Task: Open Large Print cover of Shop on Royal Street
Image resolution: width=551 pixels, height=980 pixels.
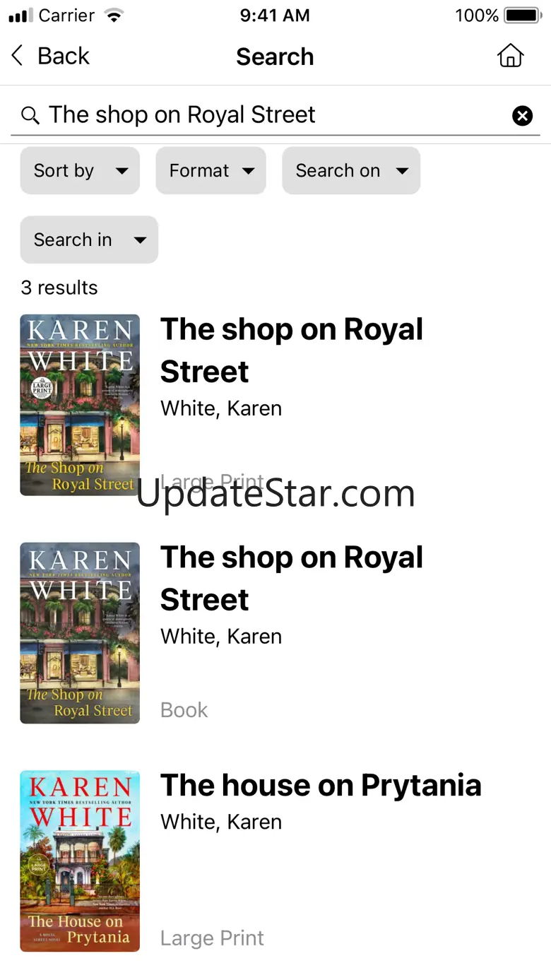Action: click(80, 405)
